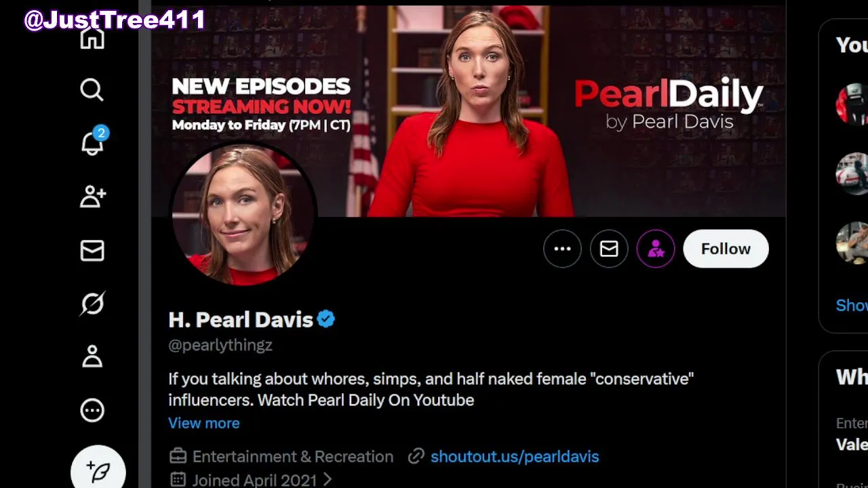Open the Communities people icon
The height and width of the screenshot is (488, 868).
pos(93,197)
